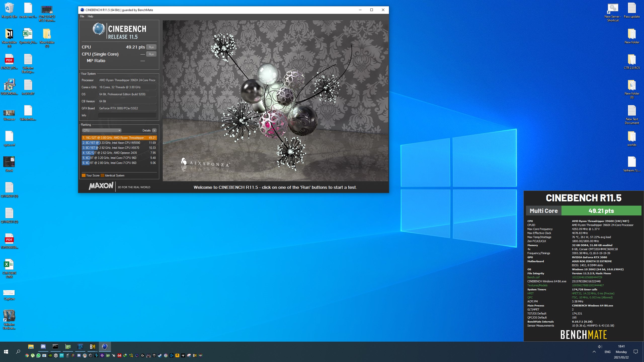
Task: Select ranking row Intel Core i7 CPU 960
Action: 119,158
